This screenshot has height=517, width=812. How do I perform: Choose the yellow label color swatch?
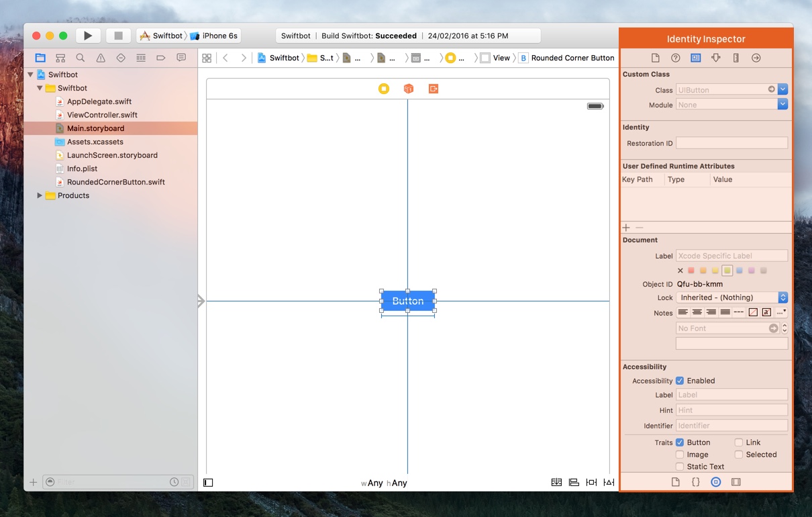715,271
